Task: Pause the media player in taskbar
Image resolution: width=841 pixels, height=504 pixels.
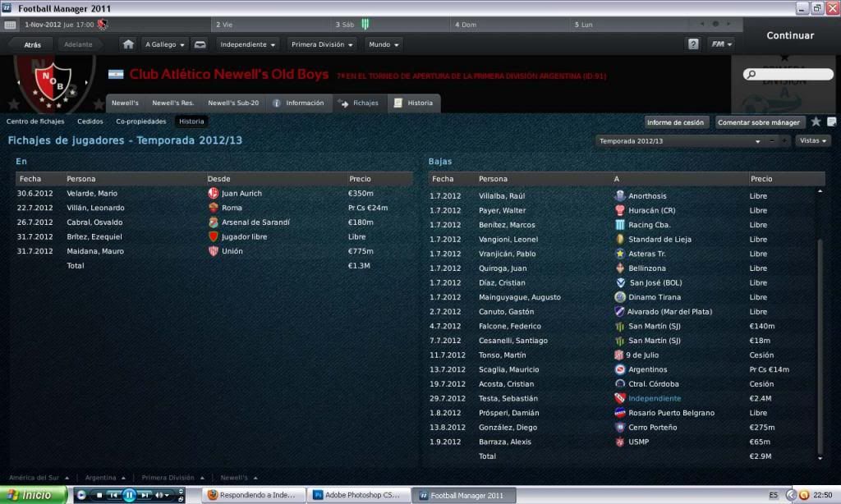Action: 129,496
